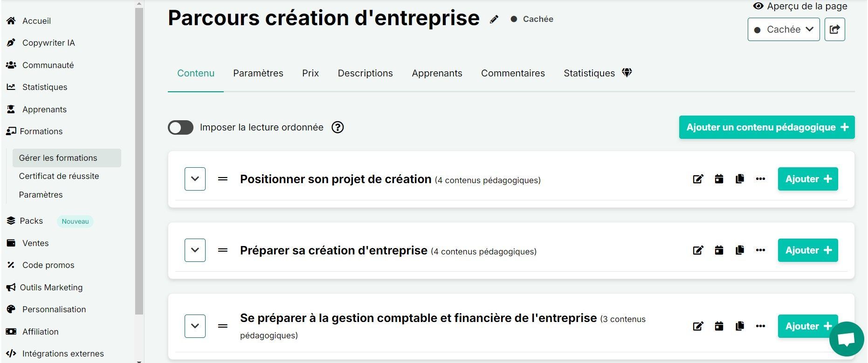Open Certificat de réussite in the sidebar
868x363 pixels.
coord(59,176)
